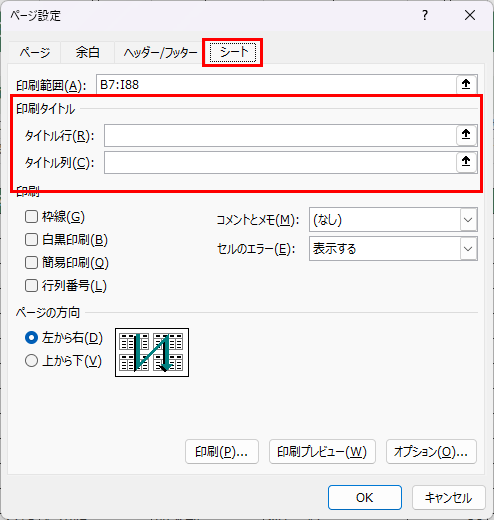
Task: Enable 行列番号(L) printing checkbox
Action: (x=31, y=286)
